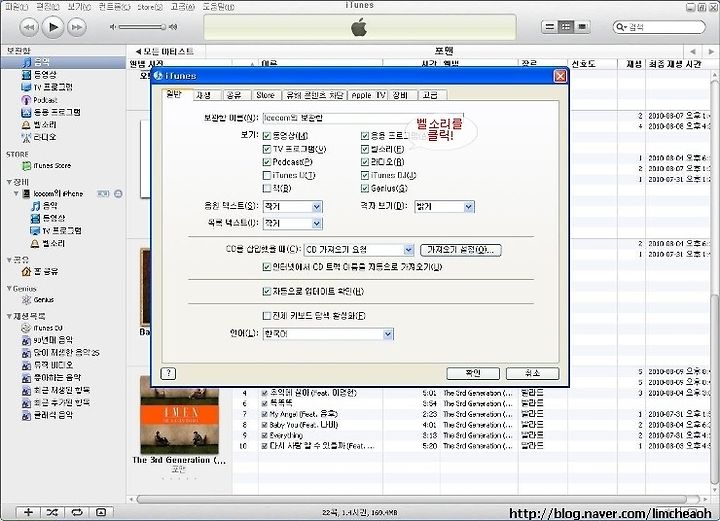The width and height of the screenshot is (720, 521).
Task: Click the 최종 재생 시간 column header
Action: [675, 64]
